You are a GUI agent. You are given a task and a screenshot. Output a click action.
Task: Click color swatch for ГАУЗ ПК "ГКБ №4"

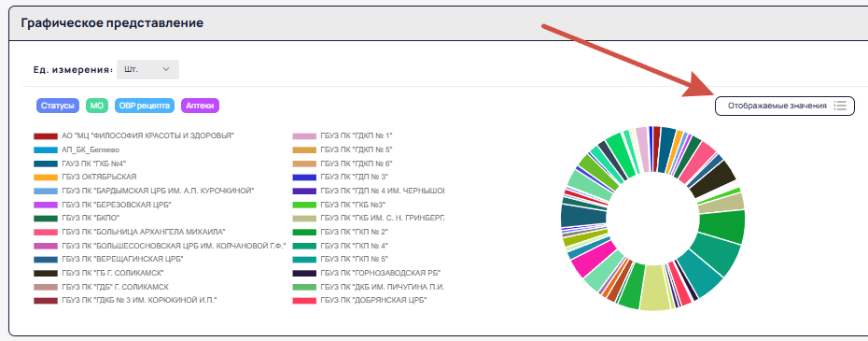click(x=46, y=163)
